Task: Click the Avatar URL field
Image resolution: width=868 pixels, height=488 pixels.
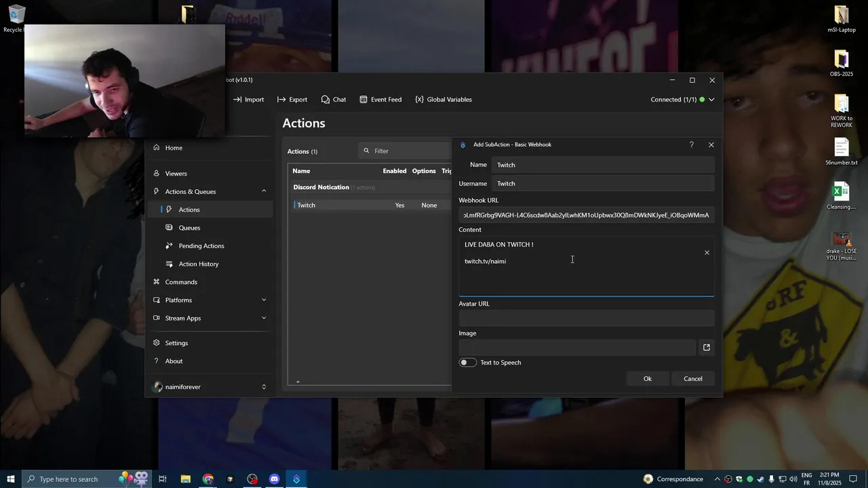Action: click(587, 318)
